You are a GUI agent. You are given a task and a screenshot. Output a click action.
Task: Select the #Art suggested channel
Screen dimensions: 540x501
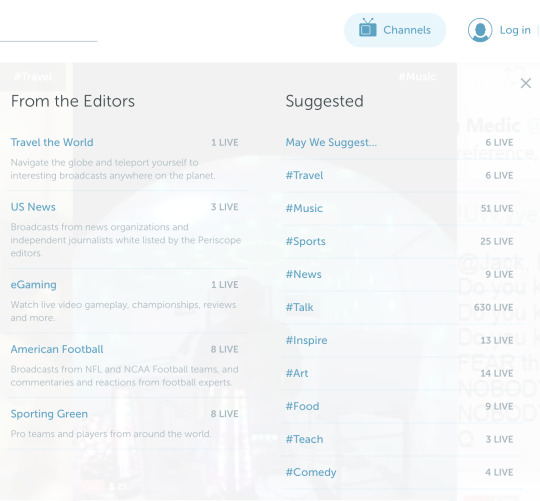297,373
